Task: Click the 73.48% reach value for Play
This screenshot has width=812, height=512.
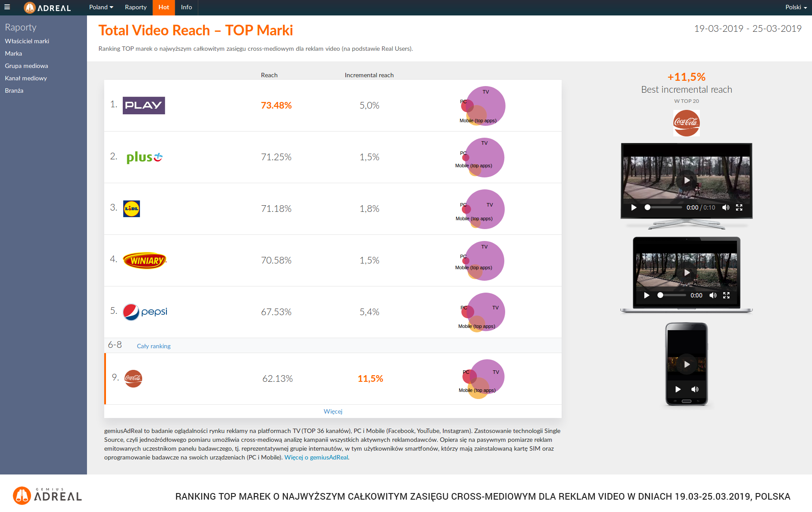Action: (x=276, y=105)
